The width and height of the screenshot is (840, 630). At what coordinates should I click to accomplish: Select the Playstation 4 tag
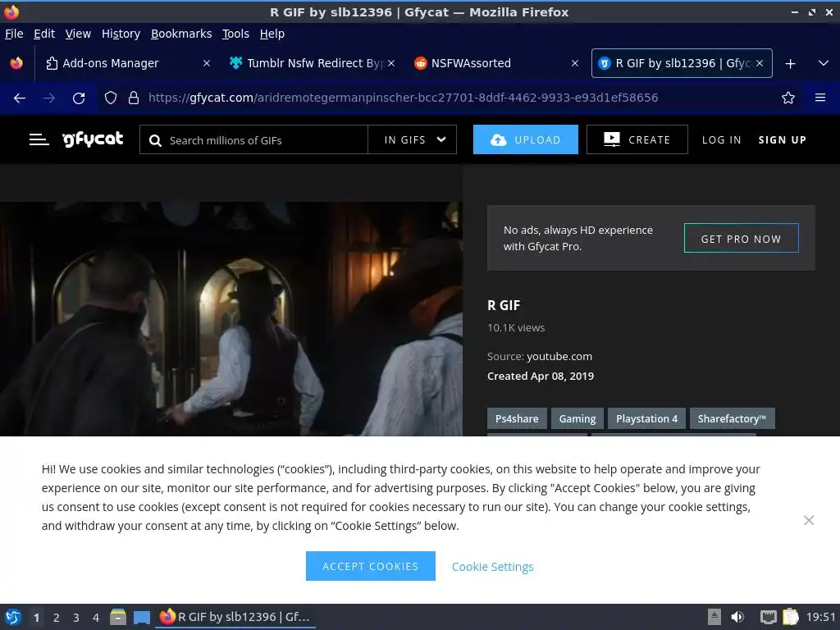click(646, 418)
